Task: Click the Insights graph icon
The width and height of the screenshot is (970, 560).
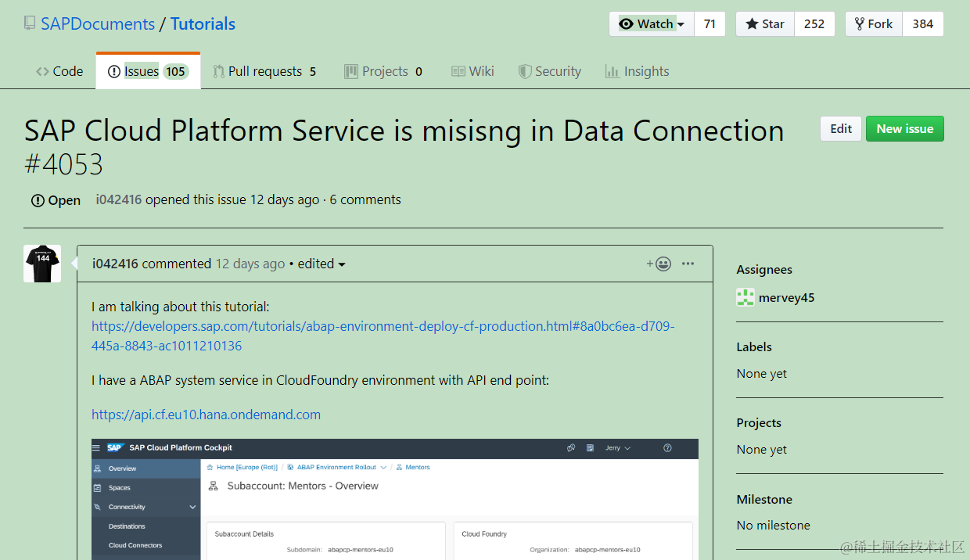Action: [x=613, y=71]
